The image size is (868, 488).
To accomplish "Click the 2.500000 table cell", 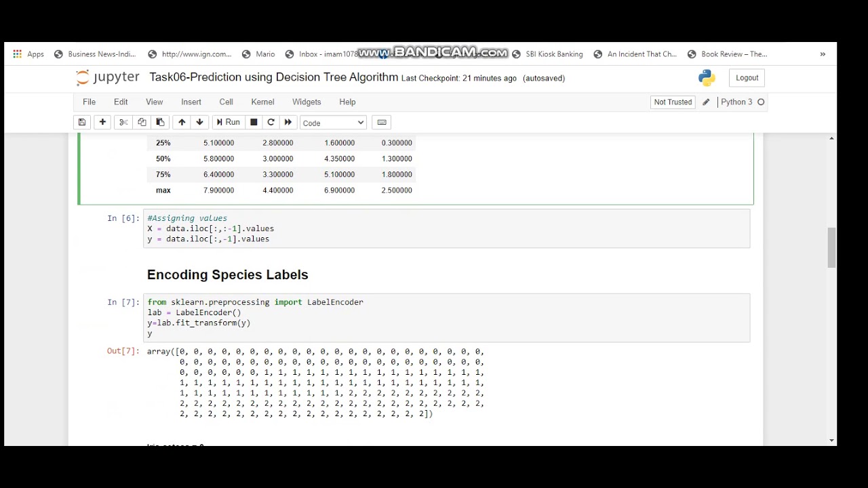I will [397, 190].
